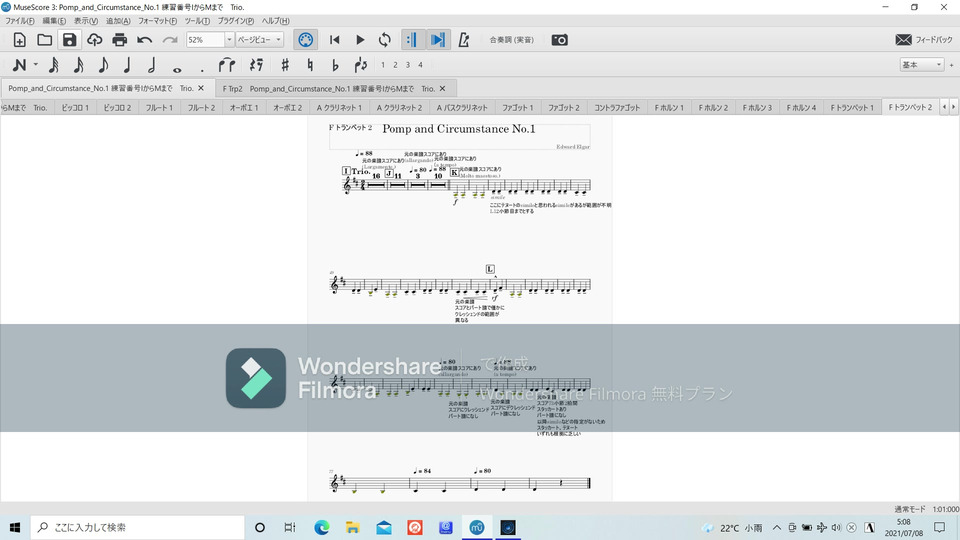Viewport: 960px width, 540px height.
Task: Select voice 1
Action: pos(383,65)
